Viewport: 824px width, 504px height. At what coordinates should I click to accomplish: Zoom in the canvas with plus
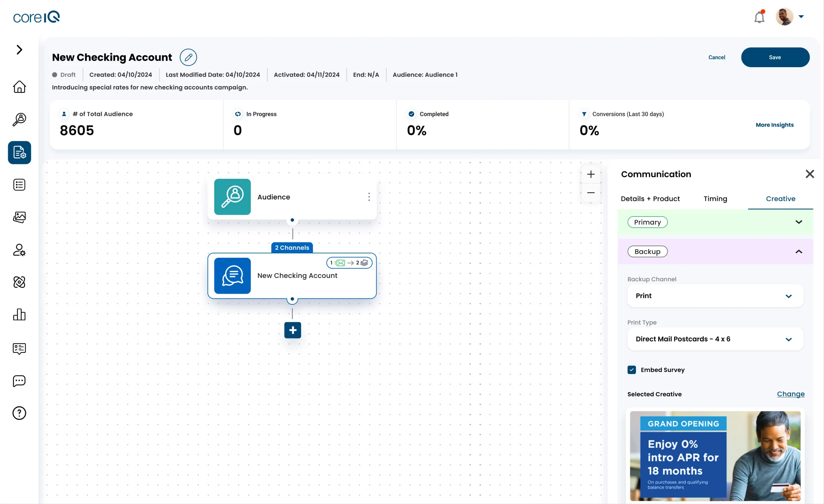click(591, 174)
